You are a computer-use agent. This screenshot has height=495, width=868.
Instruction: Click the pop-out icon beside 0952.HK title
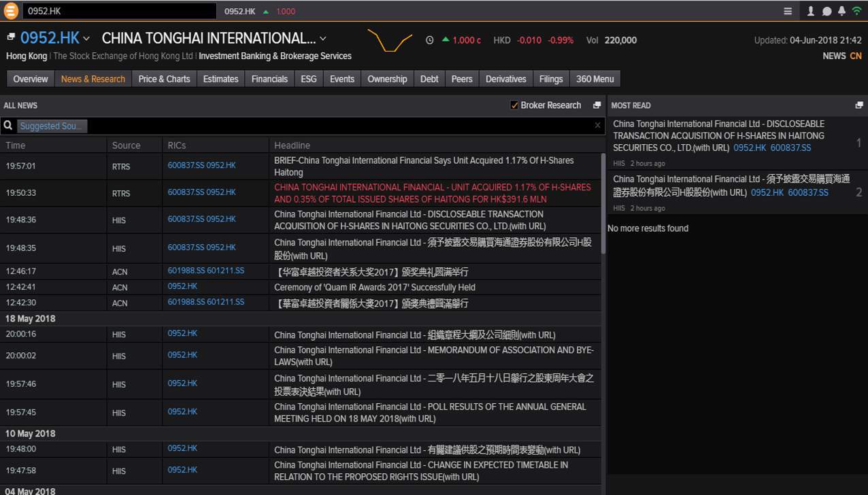[x=12, y=37]
